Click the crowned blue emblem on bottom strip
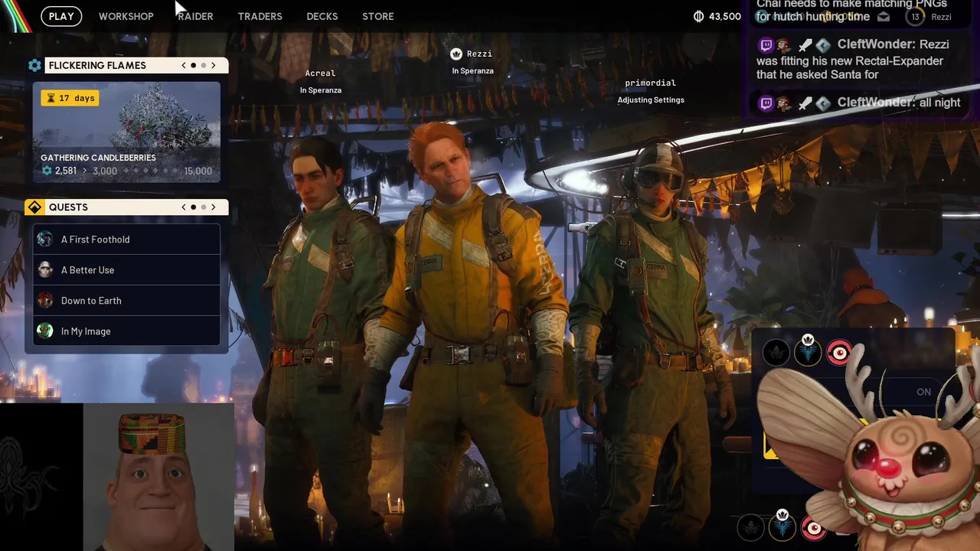This screenshot has width=980, height=551. pos(782,525)
